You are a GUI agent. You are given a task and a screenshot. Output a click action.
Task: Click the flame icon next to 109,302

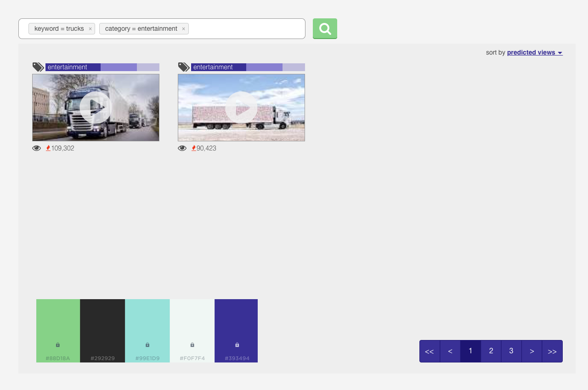48,148
